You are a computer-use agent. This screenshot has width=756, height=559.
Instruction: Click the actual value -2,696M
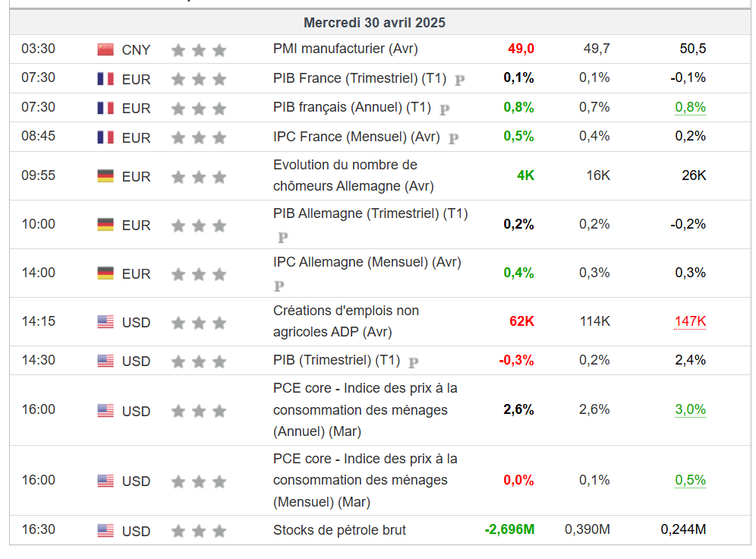pyautogui.click(x=509, y=529)
